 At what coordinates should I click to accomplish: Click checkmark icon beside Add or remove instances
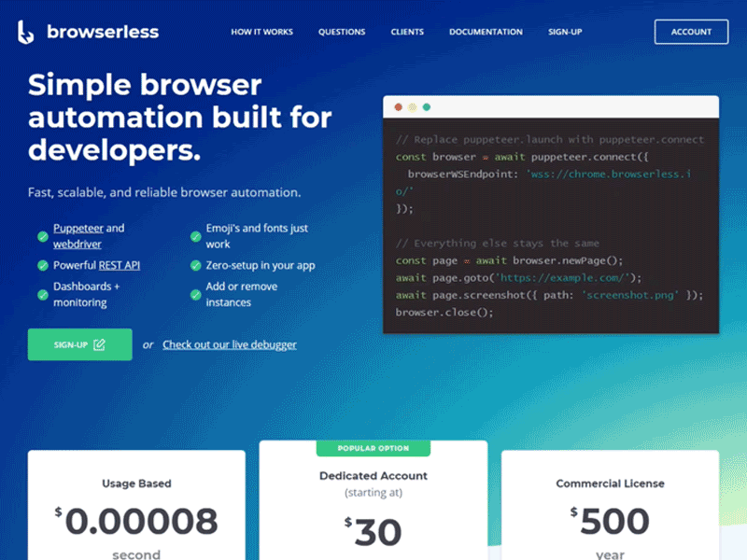(x=195, y=295)
